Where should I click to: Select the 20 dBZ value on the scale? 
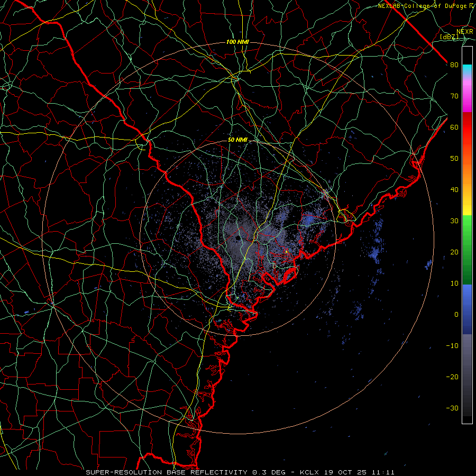454,252
